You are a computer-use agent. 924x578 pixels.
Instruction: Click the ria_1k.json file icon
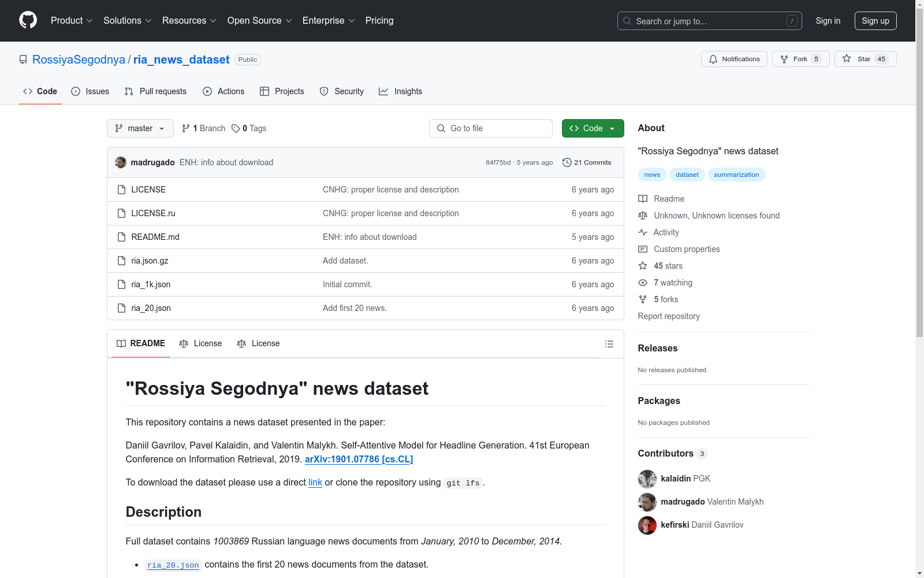pos(121,284)
